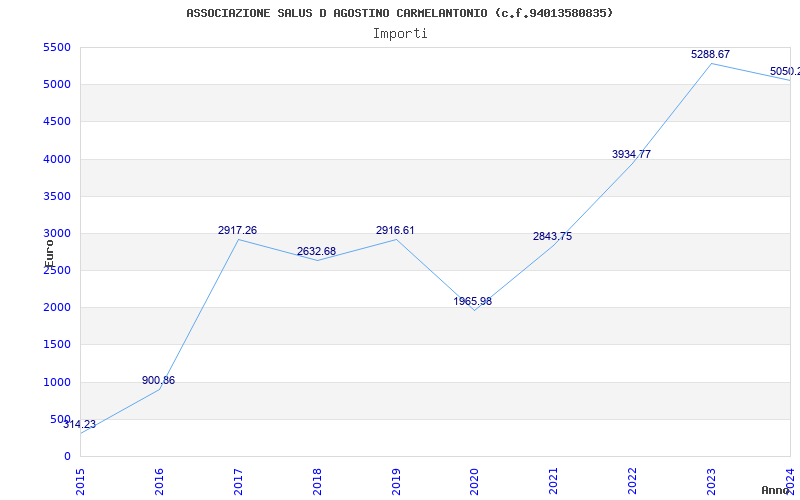
Task: Click the y-axis value 3500
Action: pyautogui.click(x=57, y=196)
